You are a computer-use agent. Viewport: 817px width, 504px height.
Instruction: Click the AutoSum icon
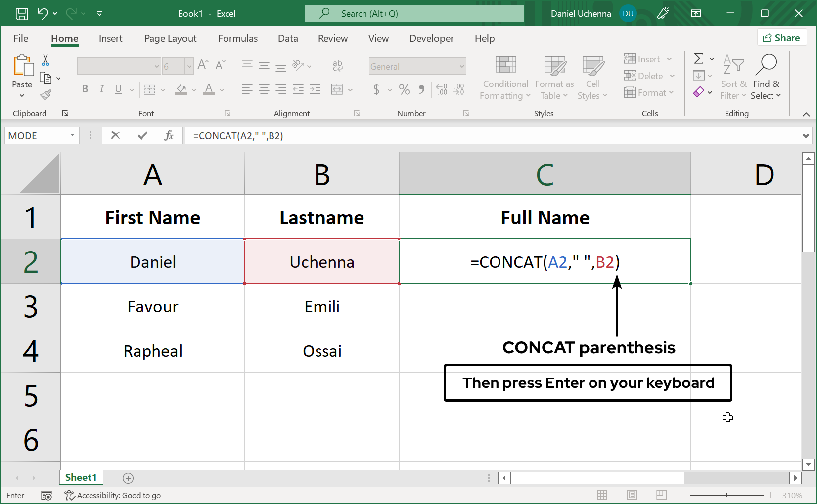tap(700, 58)
